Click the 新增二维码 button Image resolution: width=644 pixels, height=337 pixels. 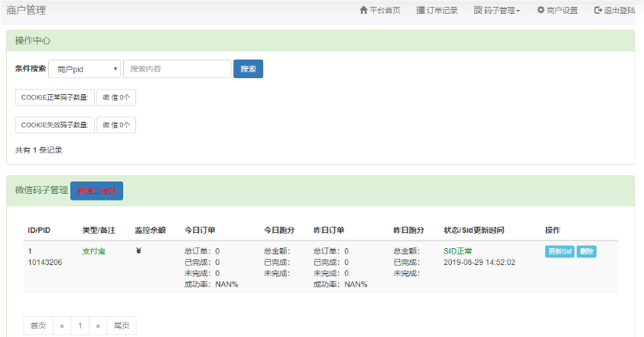pos(96,191)
